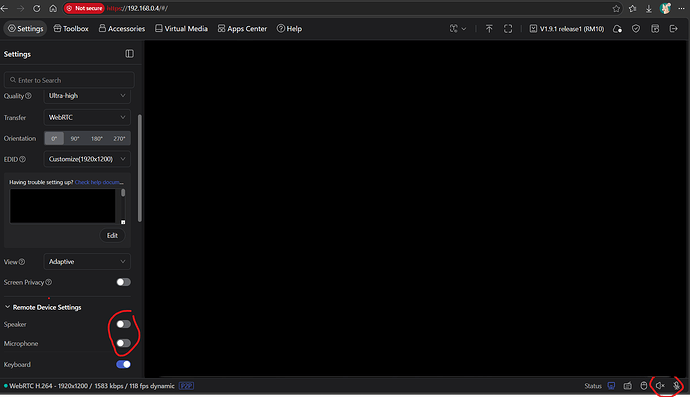
Task: Click the Enter to Search field
Action: [69, 80]
